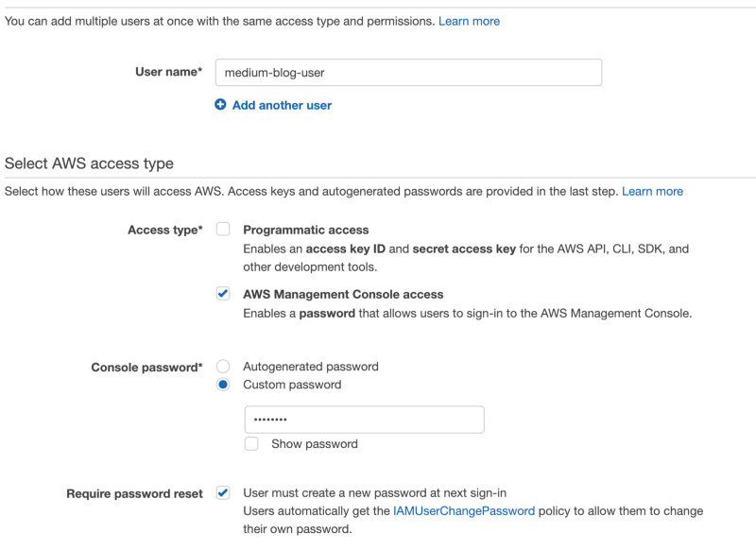Screen dimensions: 756x550
Task: Click the 'Custom password' option label
Action: 292,385
